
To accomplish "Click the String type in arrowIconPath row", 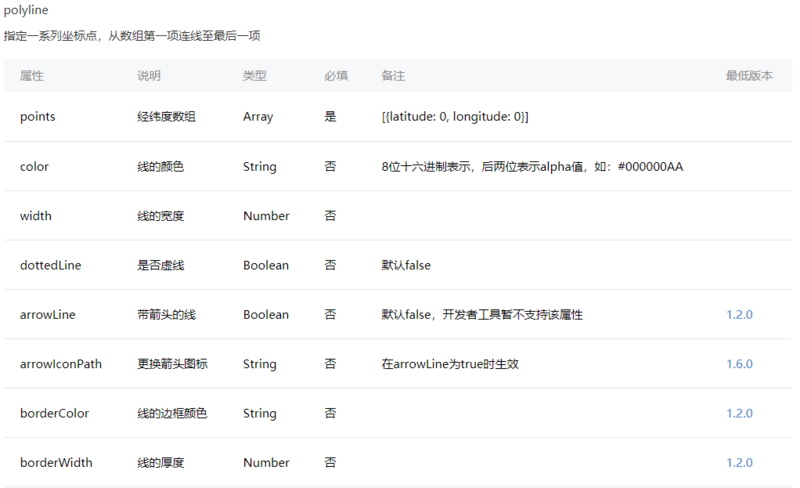I will click(x=260, y=364).
